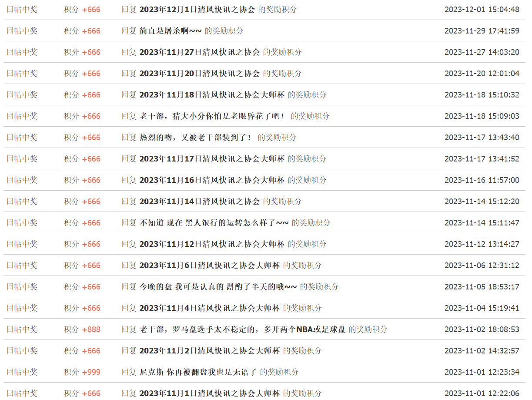
Task: Visit the 2023年11月6日清风快讯之协会大师杯 thread
Action: tap(209, 266)
